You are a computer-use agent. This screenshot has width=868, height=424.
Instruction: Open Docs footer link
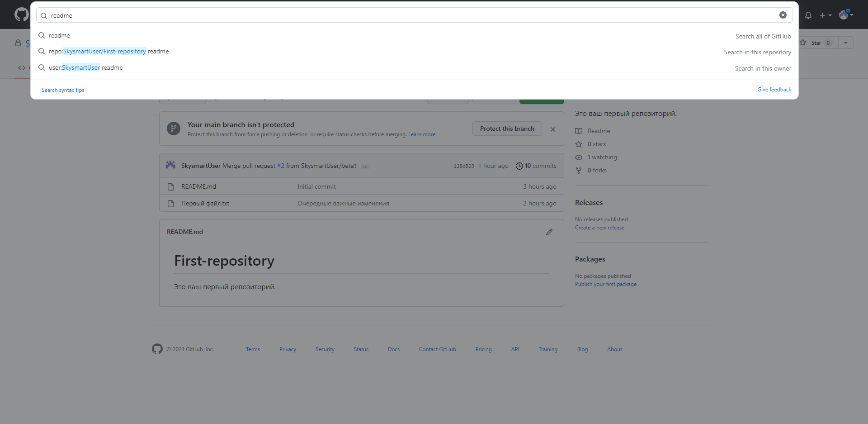pyautogui.click(x=394, y=349)
